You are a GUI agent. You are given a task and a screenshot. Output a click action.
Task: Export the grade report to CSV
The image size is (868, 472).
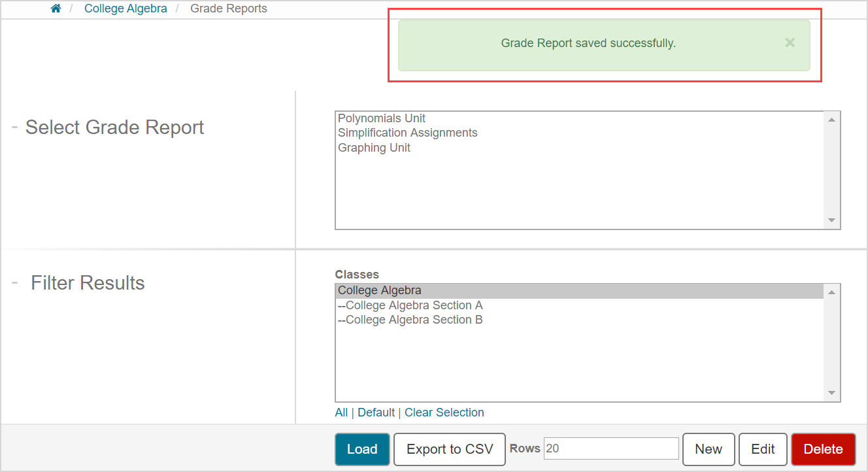(449, 449)
